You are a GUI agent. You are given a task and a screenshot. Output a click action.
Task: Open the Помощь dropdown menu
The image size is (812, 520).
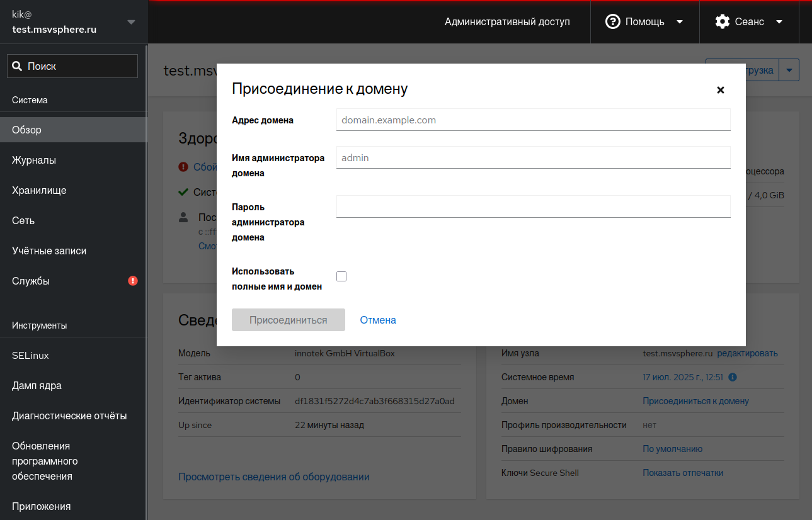644,21
